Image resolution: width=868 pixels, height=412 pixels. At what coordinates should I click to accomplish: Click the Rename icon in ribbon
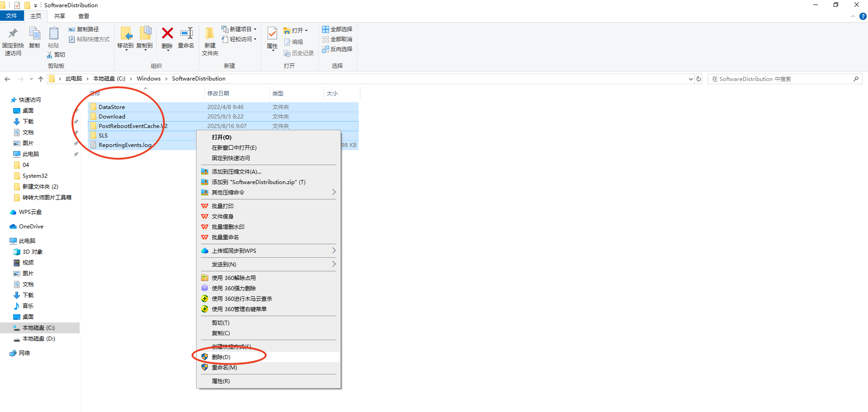[x=186, y=34]
